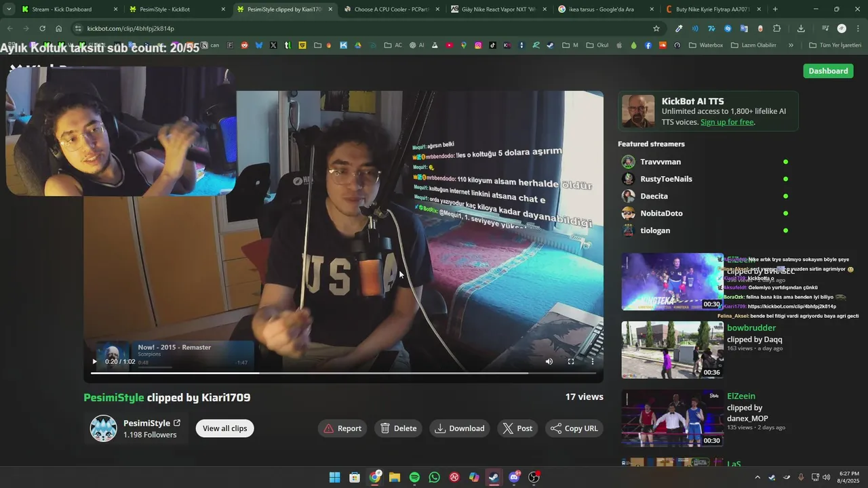This screenshot has height=488, width=868.
Task: Open View all clips
Action: 224,428
